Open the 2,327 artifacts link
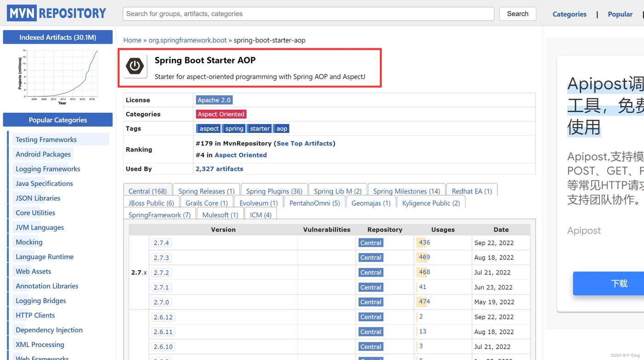This screenshot has height=360, width=644. (219, 169)
